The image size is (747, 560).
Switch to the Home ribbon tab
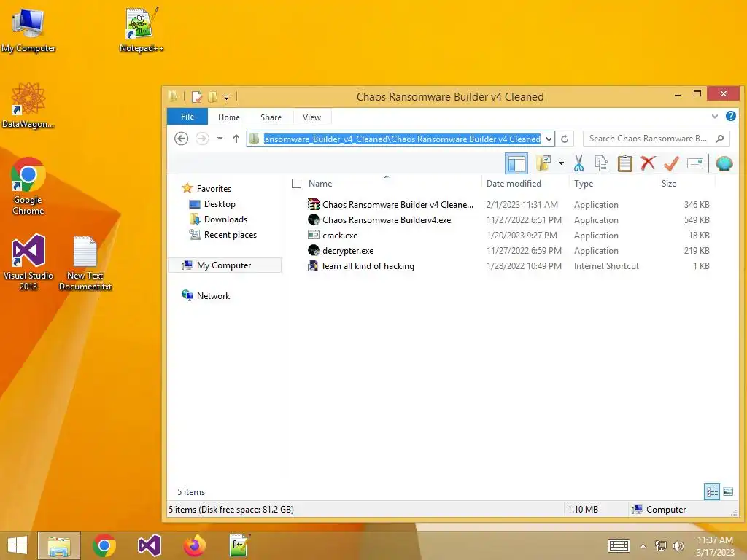pos(228,117)
